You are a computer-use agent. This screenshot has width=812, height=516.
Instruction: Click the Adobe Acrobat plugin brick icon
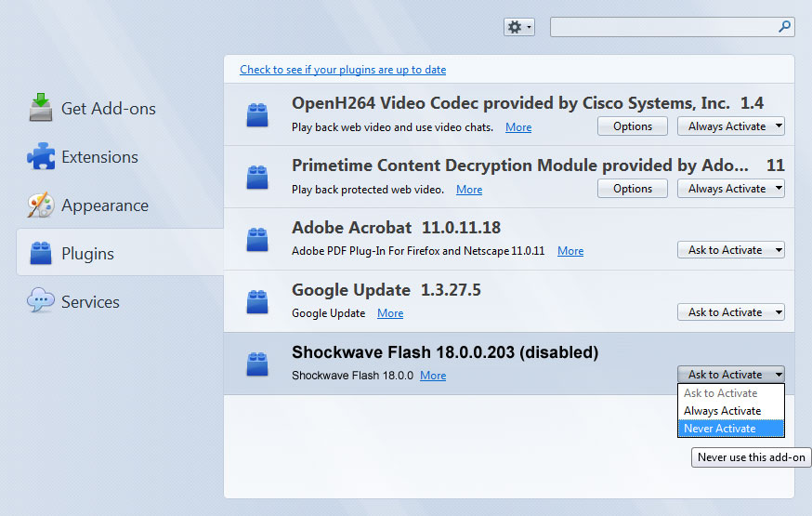point(257,239)
